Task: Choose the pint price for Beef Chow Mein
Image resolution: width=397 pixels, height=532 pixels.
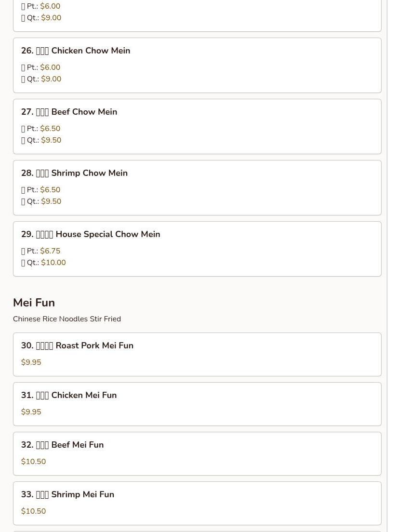Action: (x=50, y=129)
